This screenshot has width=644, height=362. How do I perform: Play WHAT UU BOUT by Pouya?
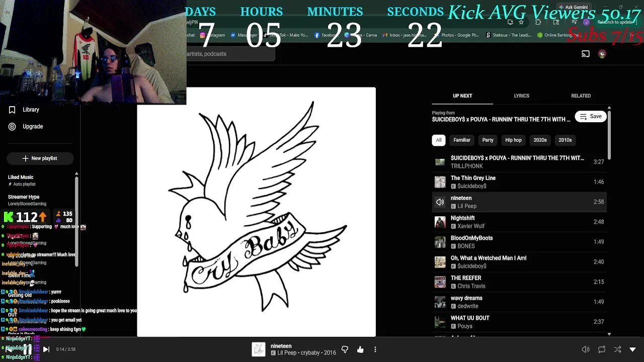click(519, 322)
